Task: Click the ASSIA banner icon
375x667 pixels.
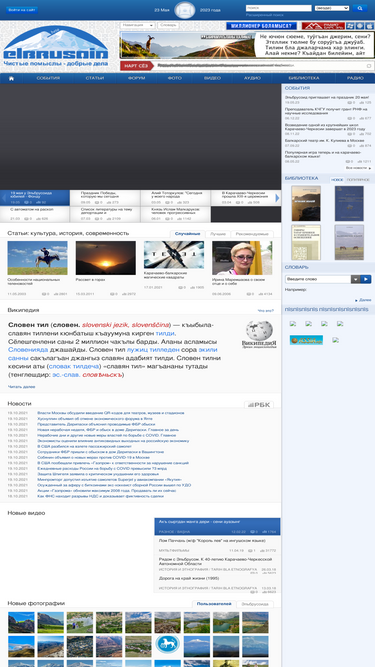Action: click(306, 340)
